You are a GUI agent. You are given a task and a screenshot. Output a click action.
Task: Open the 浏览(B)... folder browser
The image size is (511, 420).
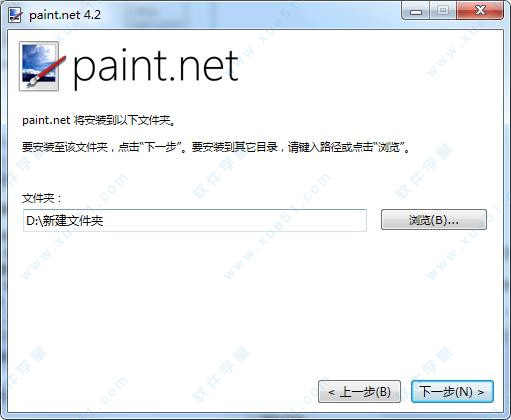point(434,220)
